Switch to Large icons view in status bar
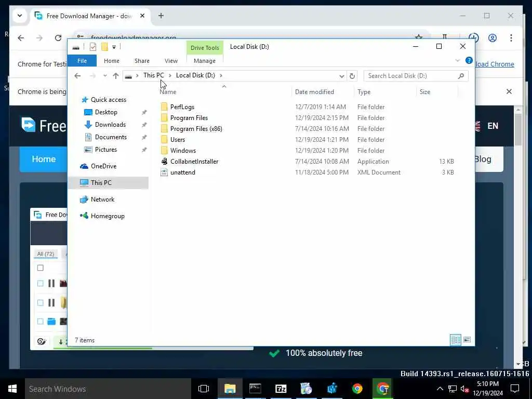Viewport: 532px width, 399px height. pos(467,340)
